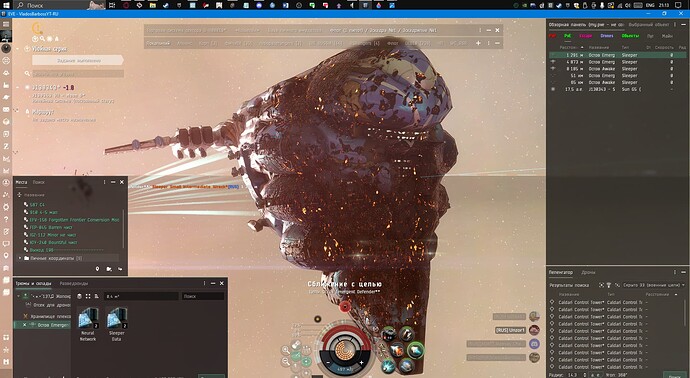Click the loot all stack icon in inventory

pyautogui.click(x=97, y=296)
